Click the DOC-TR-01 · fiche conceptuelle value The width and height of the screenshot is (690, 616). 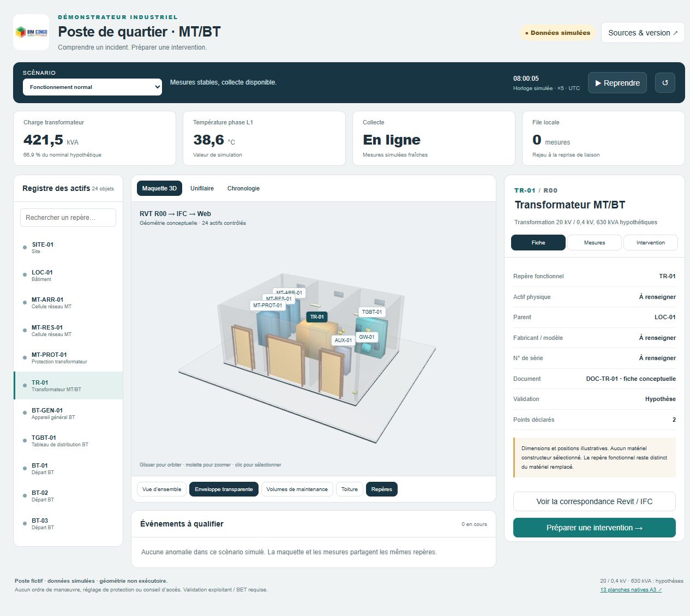click(631, 379)
